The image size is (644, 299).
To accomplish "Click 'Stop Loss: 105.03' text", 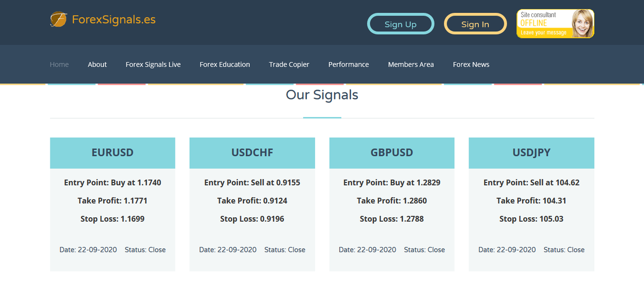I will pyautogui.click(x=531, y=219).
